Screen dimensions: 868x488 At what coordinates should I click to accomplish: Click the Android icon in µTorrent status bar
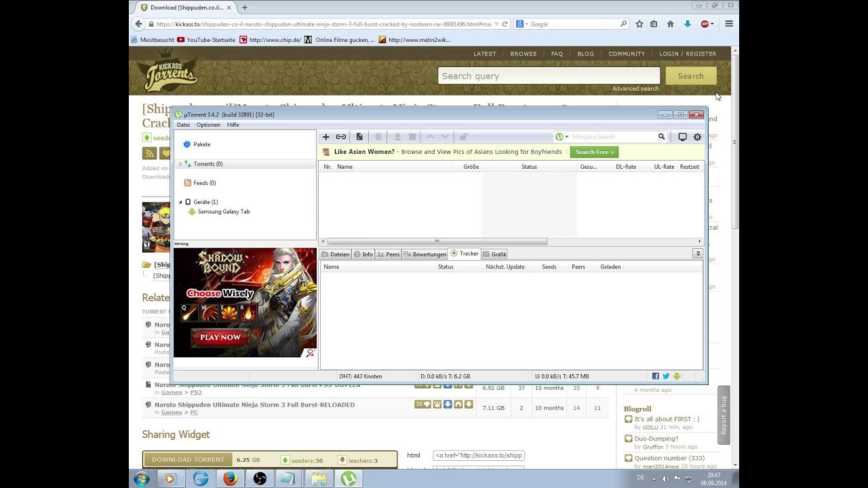click(x=677, y=376)
